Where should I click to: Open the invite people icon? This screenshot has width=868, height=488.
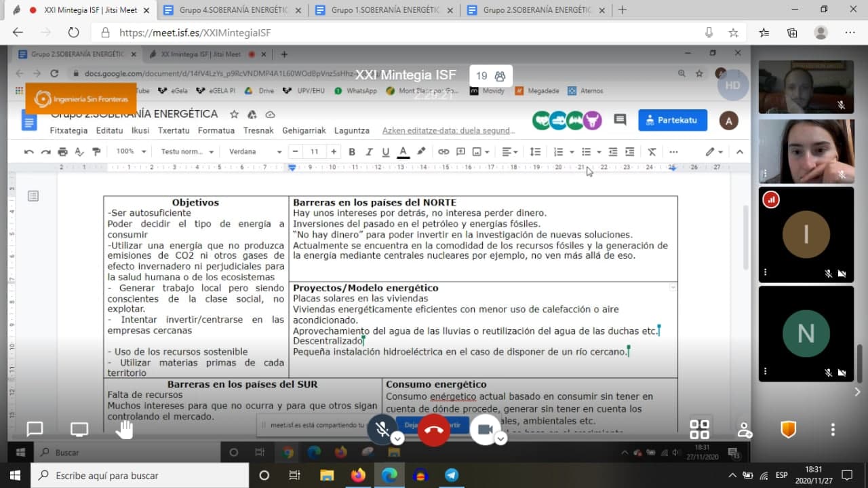click(x=744, y=430)
